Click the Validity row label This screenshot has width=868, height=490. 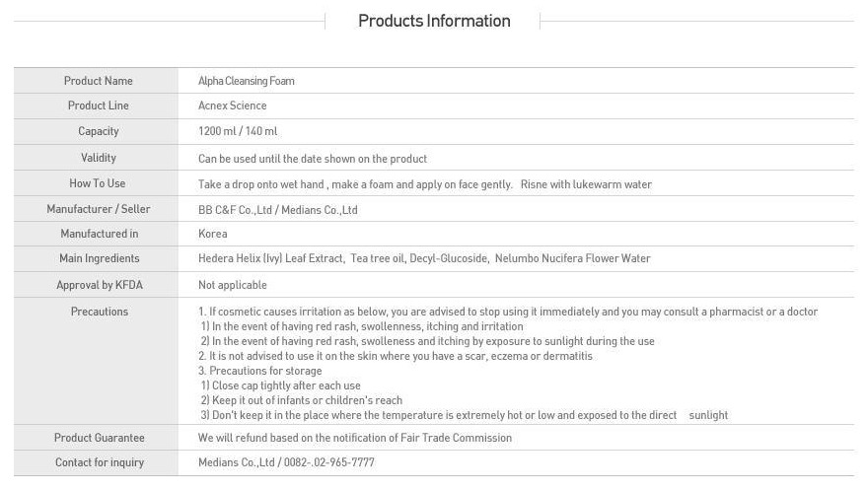98,158
